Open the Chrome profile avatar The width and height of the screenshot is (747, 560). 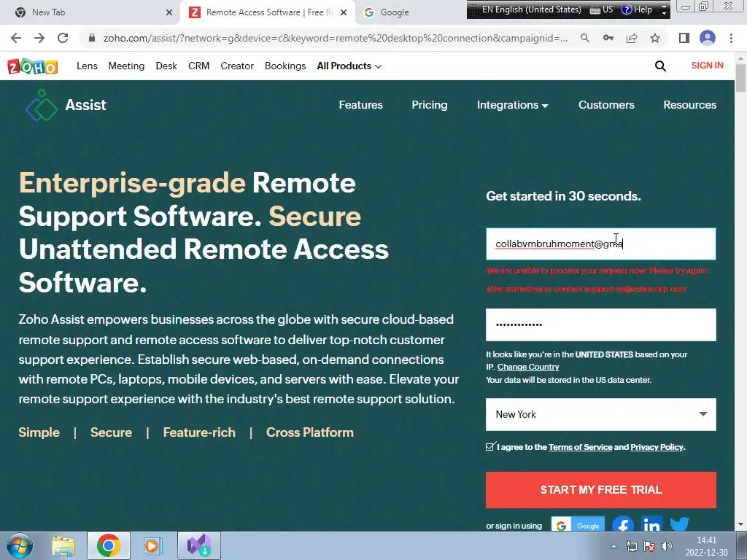[708, 38]
